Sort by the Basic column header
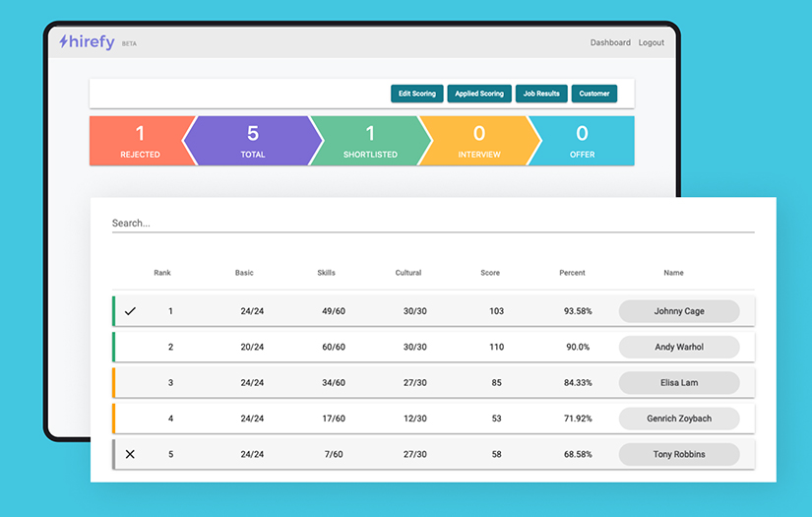This screenshot has height=517, width=812. (244, 273)
